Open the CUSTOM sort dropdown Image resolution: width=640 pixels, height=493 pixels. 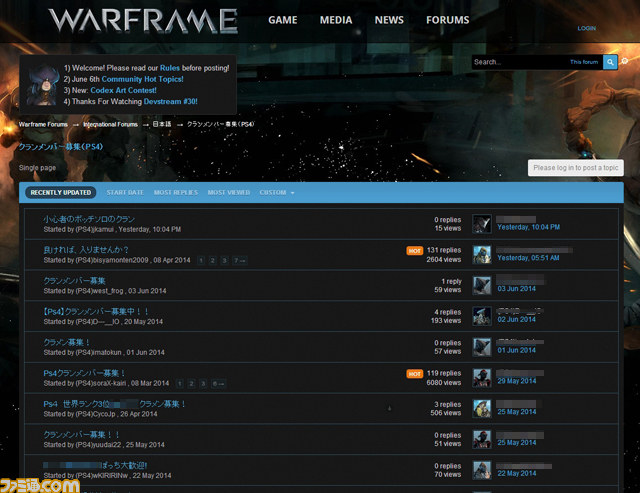pyautogui.click(x=277, y=193)
